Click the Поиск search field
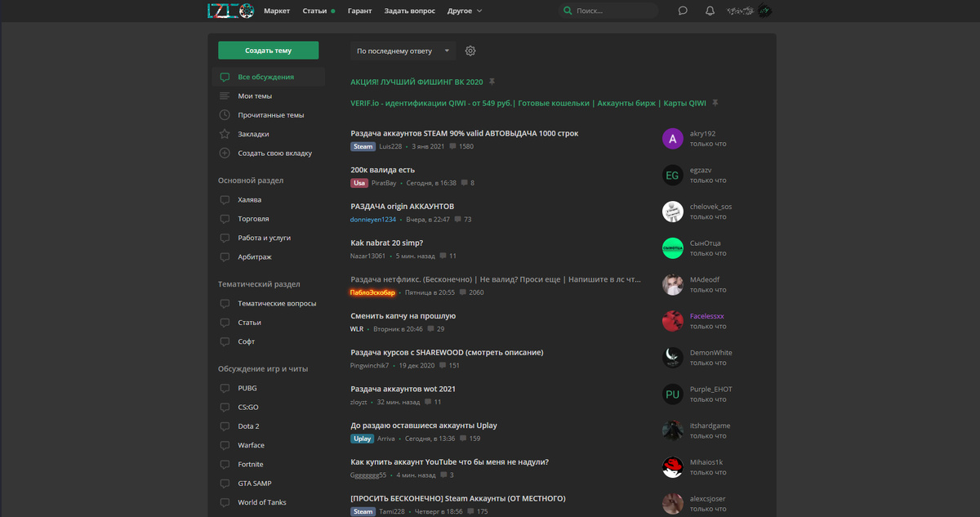 point(608,11)
